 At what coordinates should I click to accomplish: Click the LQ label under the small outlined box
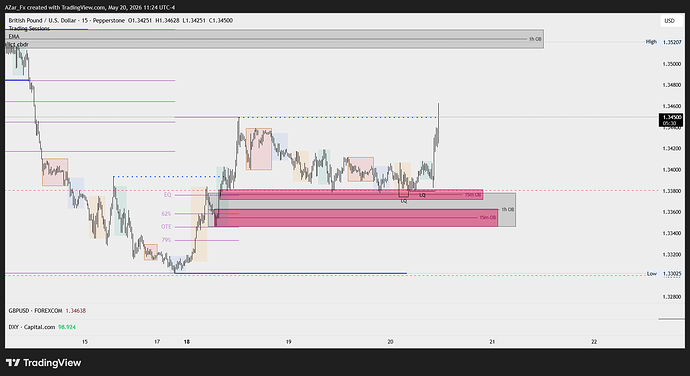[x=404, y=201]
